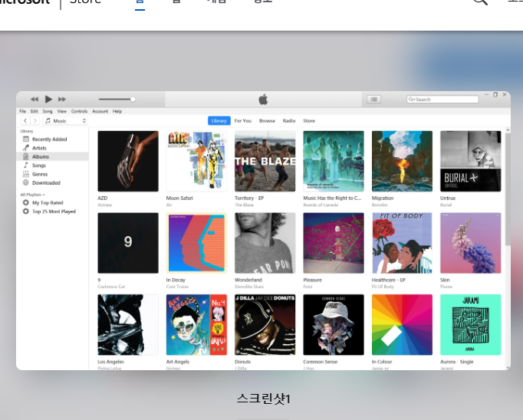
Task: Click the rewind previous track button
Action: [35, 100]
